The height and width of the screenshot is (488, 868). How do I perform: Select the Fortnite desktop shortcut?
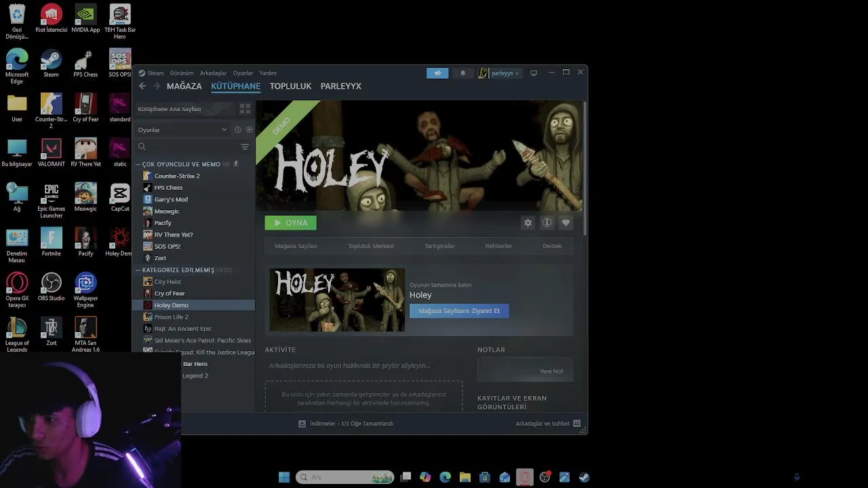[52, 242]
